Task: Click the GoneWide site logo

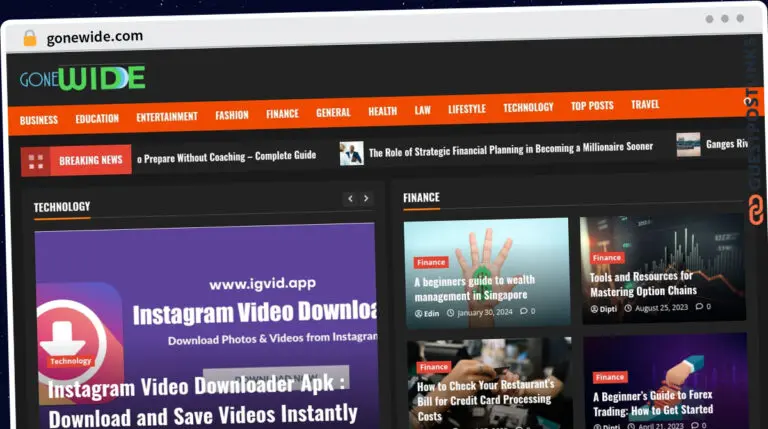Action: [82, 78]
